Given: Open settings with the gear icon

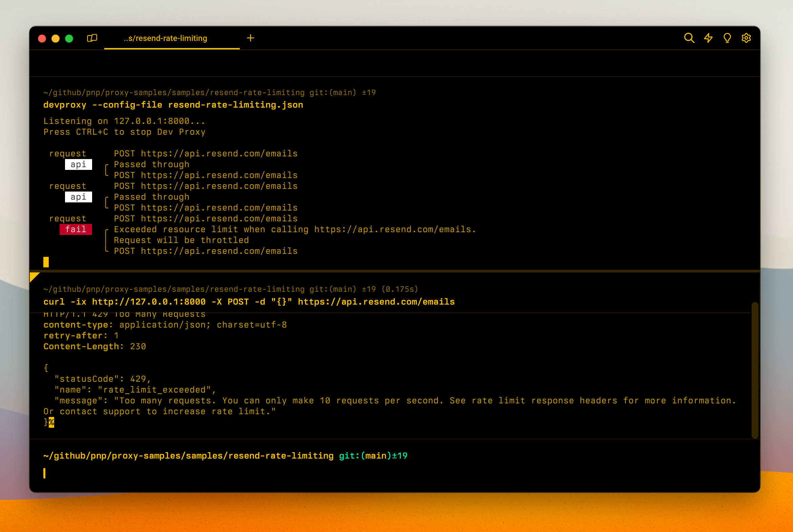Looking at the screenshot, I should (746, 38).
